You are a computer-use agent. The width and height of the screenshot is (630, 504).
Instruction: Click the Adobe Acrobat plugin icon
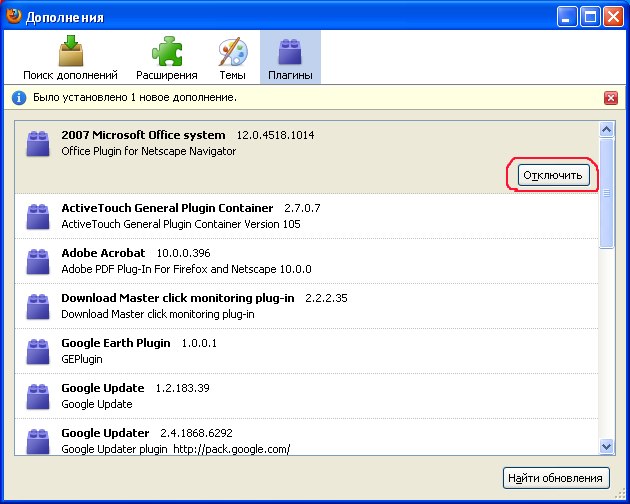tap(39, 260)
